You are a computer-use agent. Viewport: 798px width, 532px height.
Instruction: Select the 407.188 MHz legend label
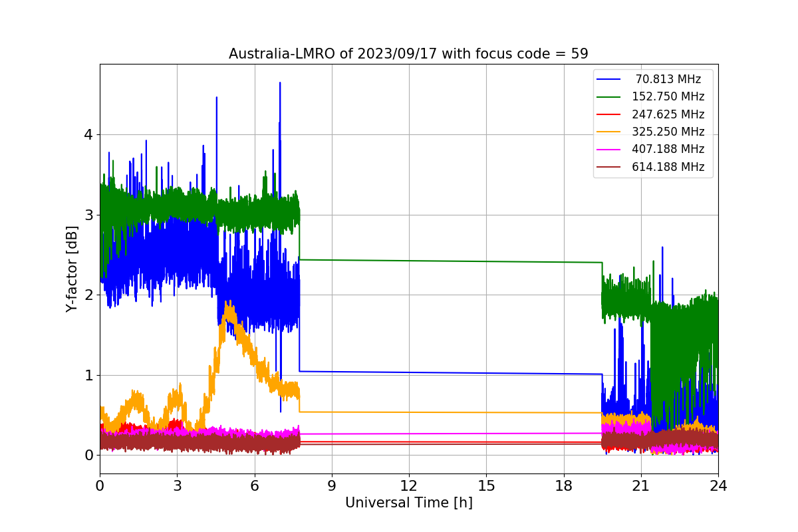tap(668, 149)
